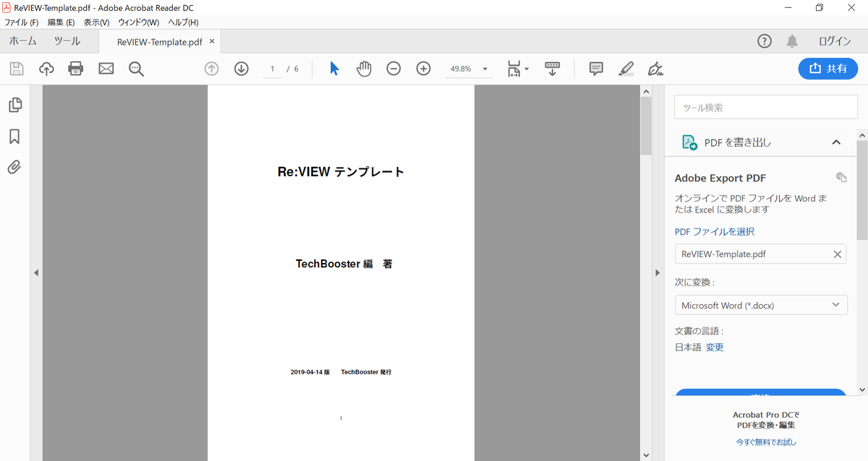The height and width of the screenshot is (461, 868).
Task: Collapse the left navigation pane arrow
Action: point(36,272)
